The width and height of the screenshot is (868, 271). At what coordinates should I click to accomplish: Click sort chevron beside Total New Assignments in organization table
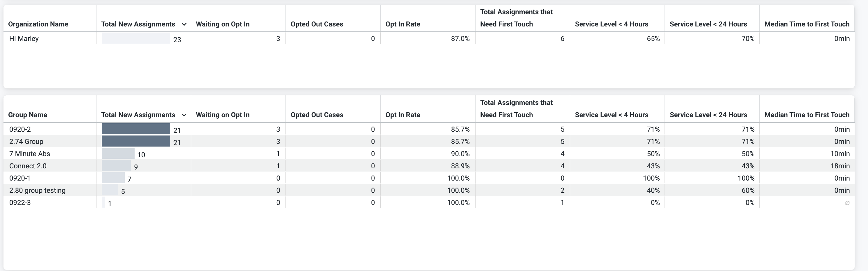click(x=184, y=24)
